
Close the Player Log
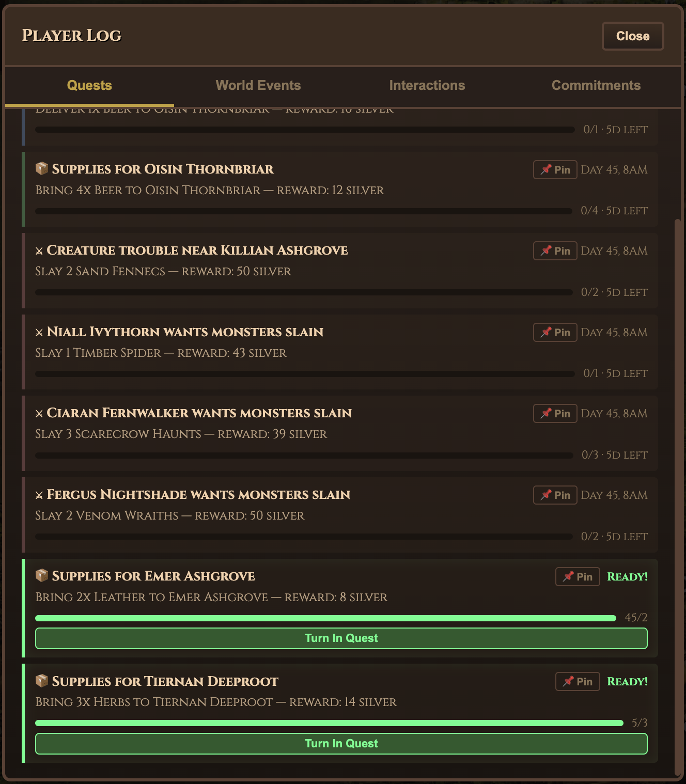coord(632,36)
